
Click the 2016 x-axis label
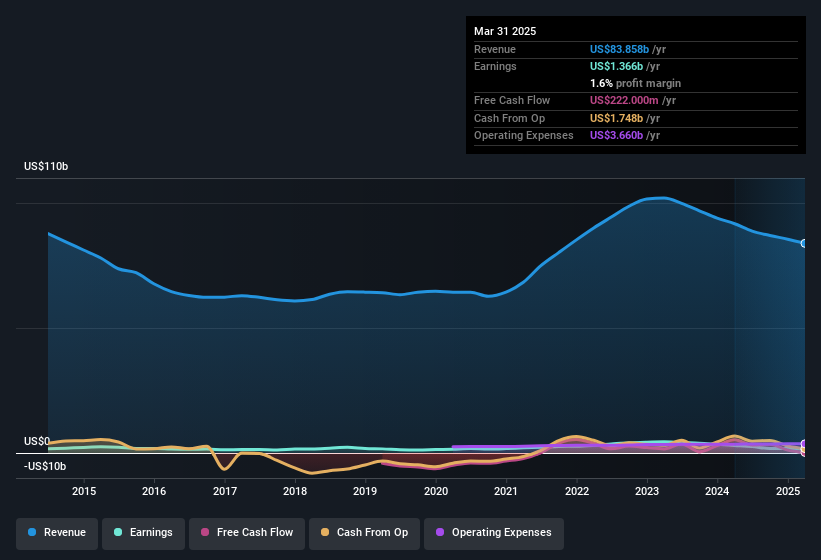pyautogui.click(x=154, y=491)
